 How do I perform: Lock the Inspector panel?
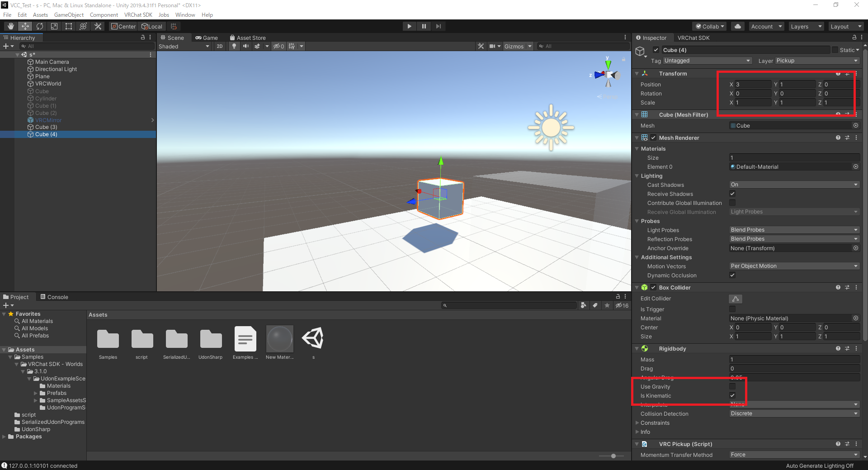point(854,38)
